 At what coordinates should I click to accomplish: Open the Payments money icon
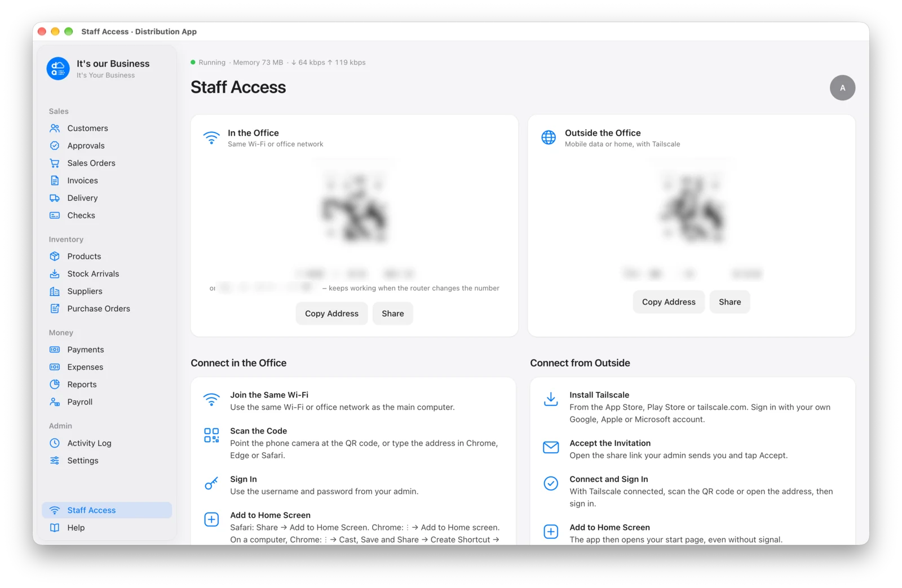click(x=55, y=350)
